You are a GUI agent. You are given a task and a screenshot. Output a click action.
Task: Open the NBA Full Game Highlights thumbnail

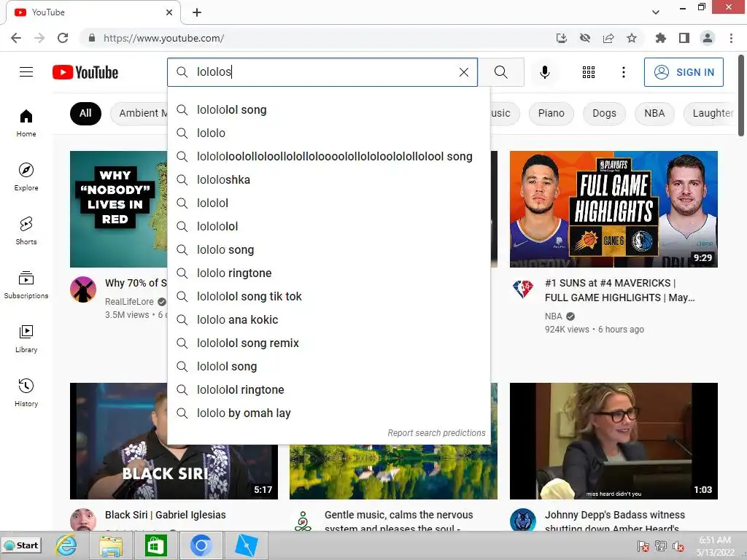(x=614, y=209)
